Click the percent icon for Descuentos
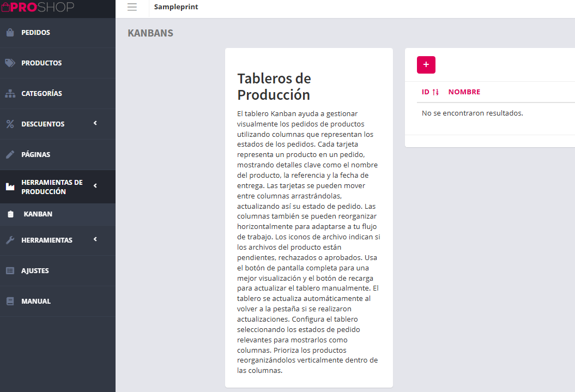Image resolution: width=575 pixels, height=392 pixels. [x=10, y=124]
